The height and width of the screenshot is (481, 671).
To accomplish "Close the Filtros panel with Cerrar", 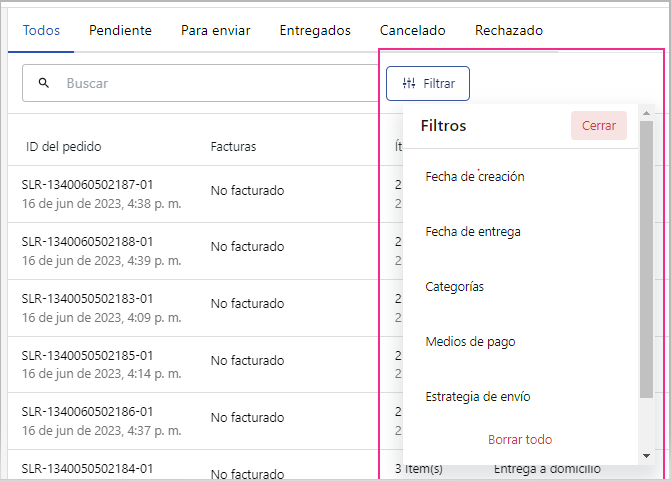I will pos(598,126).
